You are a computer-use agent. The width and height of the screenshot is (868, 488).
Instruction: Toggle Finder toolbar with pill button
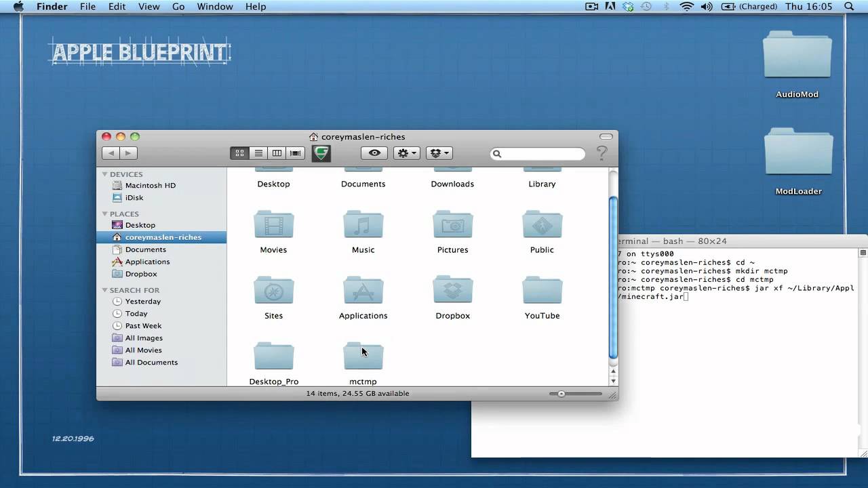(606, 137)
